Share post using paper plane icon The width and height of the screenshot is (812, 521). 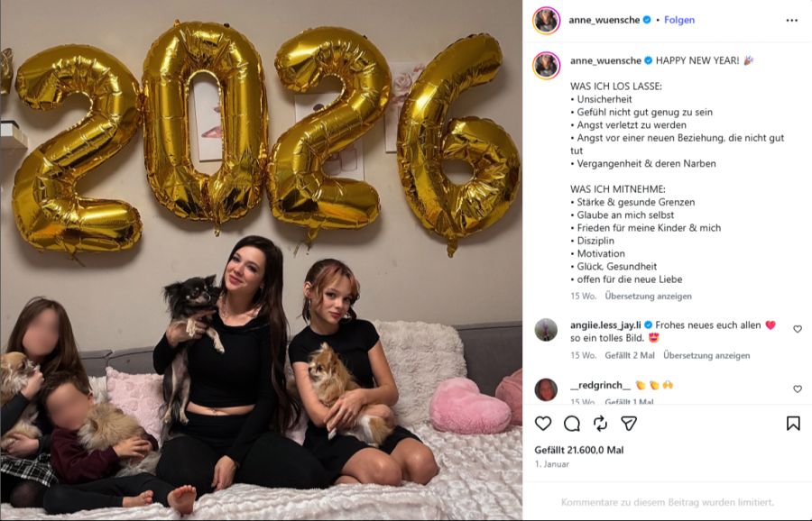629,424
